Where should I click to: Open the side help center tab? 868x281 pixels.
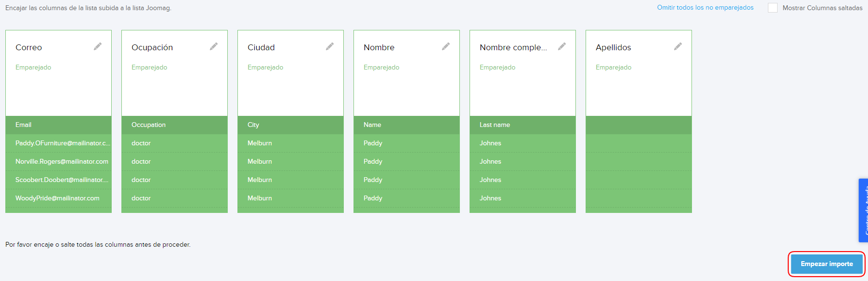coord(863,211)
